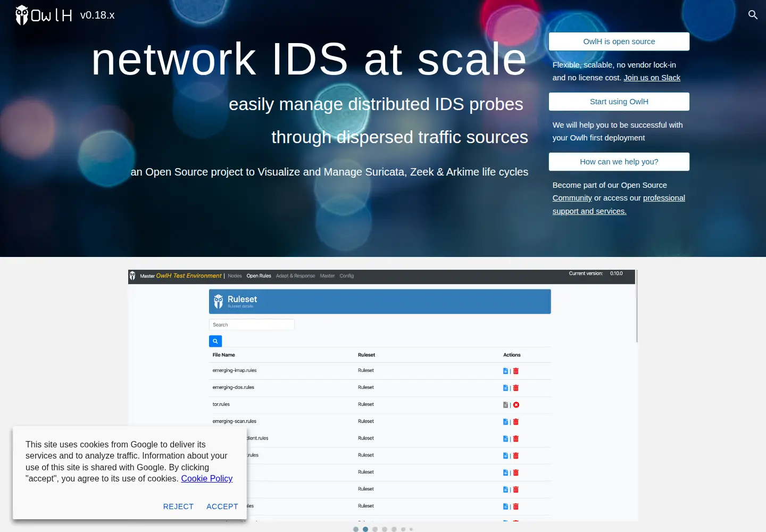
Task: Click the OwlH Test Environment title text
Action: tap(189, 276)
